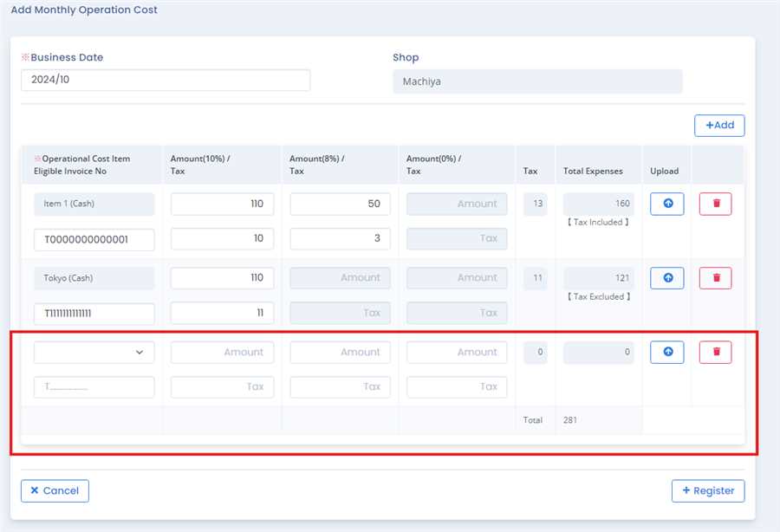This screenshot has width=780, height=532.
Task: Select the 8% Tax field with value 3
Action: pos(340,239)
